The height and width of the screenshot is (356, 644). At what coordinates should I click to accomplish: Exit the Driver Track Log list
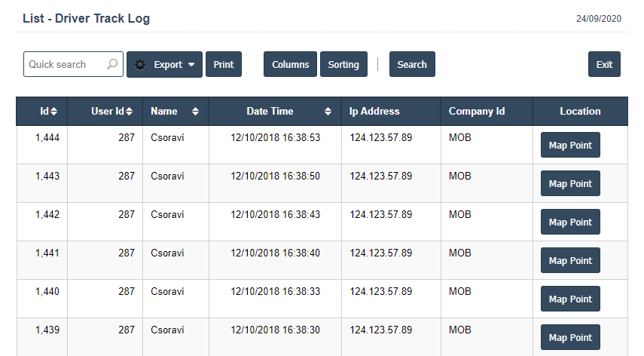(604, 65)
